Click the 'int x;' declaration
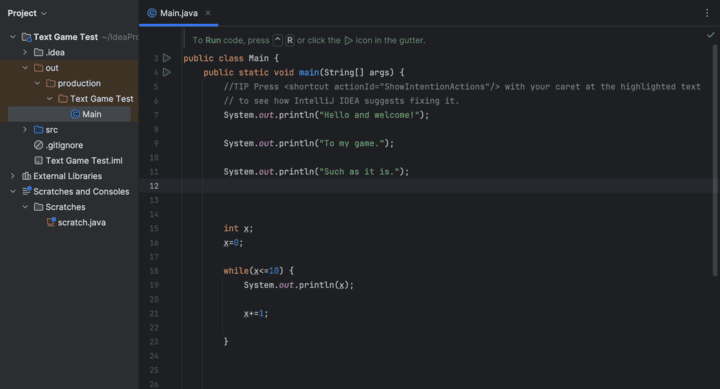The image size is (720, 389). click(x=238, y=228)
